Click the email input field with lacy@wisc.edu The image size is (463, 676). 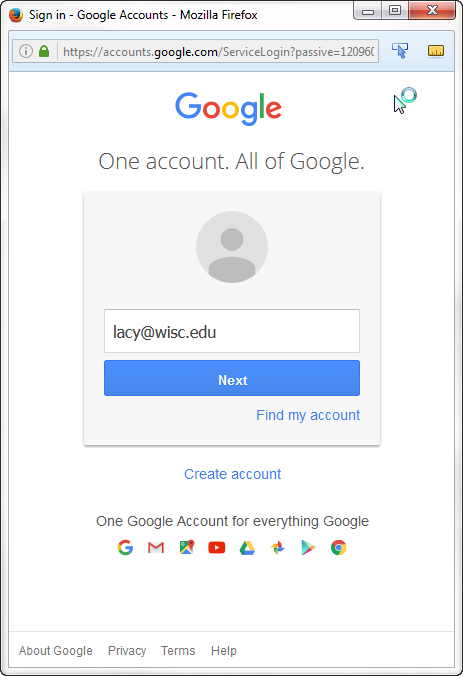(232, 331)
